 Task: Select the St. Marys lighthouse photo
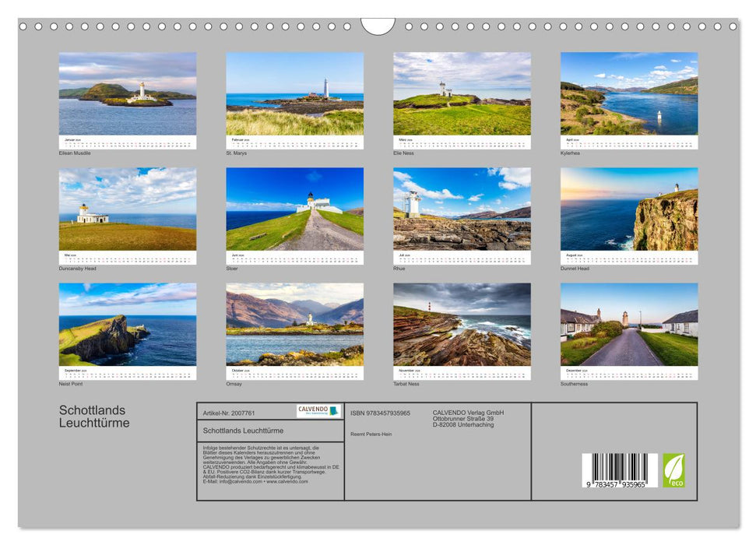pyautogui.click(x=294, y=94)
